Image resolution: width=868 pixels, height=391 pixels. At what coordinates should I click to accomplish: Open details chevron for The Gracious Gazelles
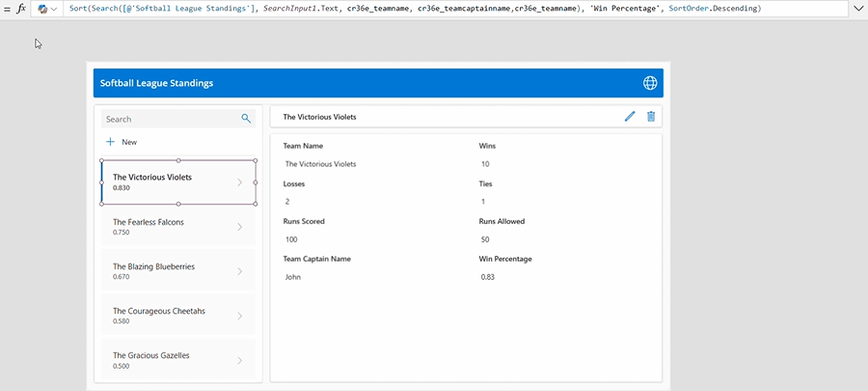pos(239,360)
